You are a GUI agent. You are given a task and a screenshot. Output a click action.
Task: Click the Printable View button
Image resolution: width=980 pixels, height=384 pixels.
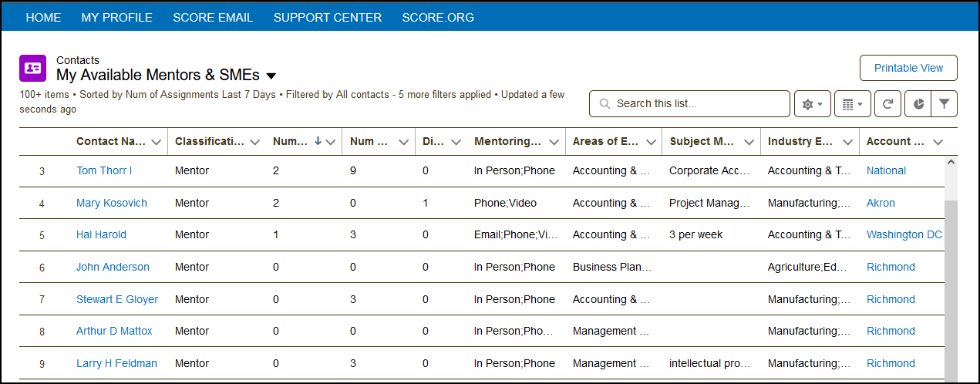pyautogui.click(x=908, y=68)
